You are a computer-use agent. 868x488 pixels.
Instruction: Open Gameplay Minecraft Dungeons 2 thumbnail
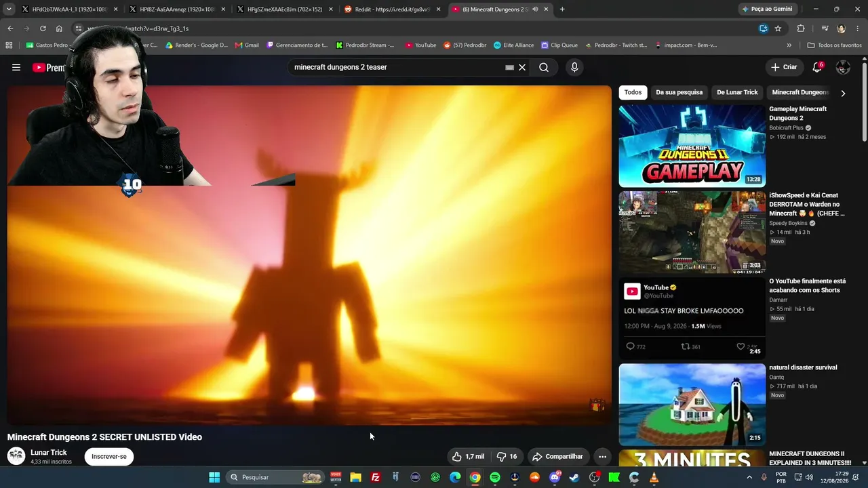(x=692, y=146)
